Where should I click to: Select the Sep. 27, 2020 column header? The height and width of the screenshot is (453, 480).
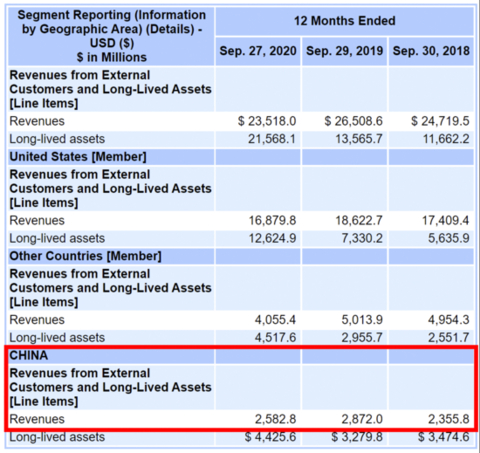click(x=258, y=51)
